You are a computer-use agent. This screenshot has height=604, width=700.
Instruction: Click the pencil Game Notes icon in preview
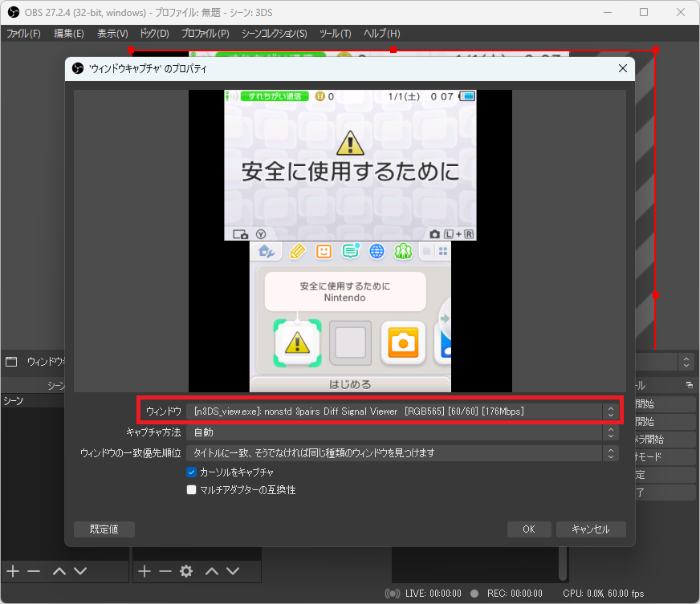298,252
